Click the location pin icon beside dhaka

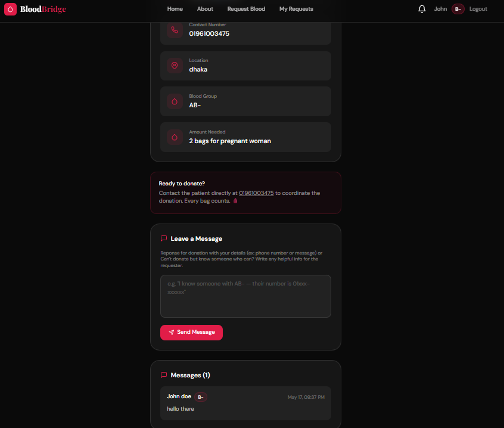[175, 66]
